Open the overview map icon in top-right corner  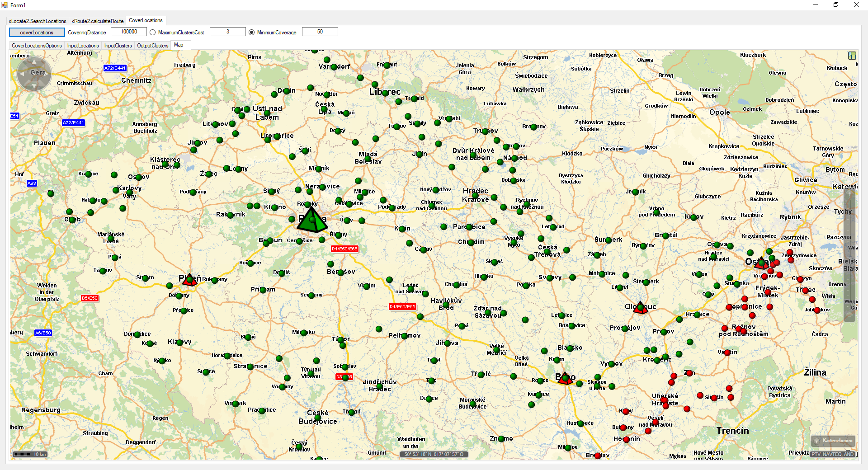tap(852, 56)
